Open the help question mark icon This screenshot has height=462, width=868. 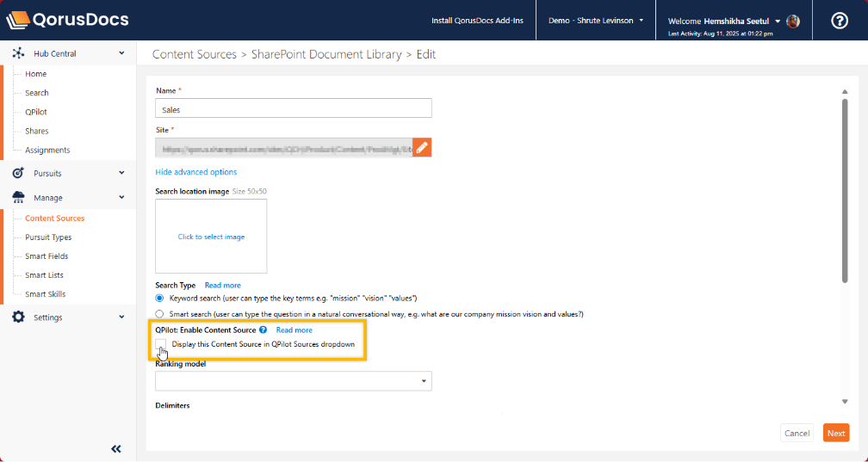pos(839,21)
